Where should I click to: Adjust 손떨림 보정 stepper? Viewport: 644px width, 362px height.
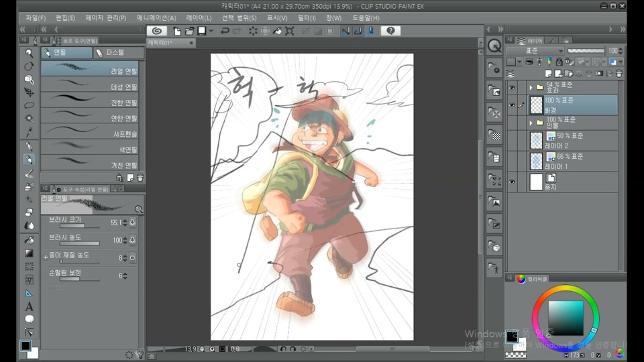click(125, 276)
